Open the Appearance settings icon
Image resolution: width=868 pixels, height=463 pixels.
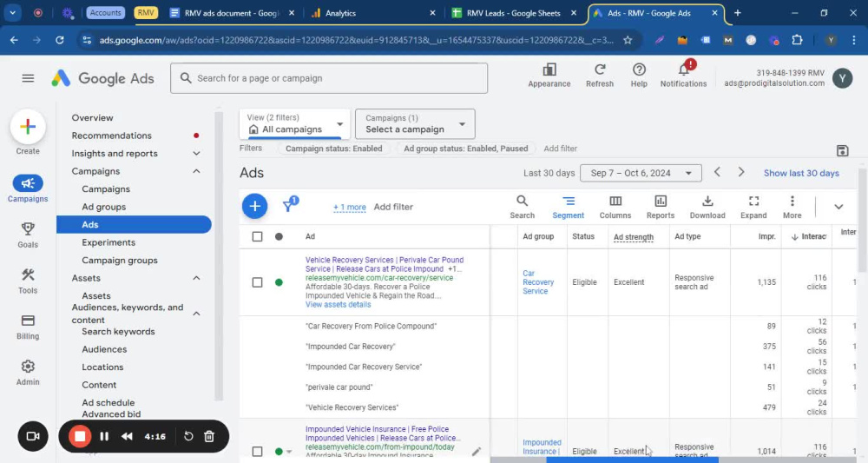549,76
